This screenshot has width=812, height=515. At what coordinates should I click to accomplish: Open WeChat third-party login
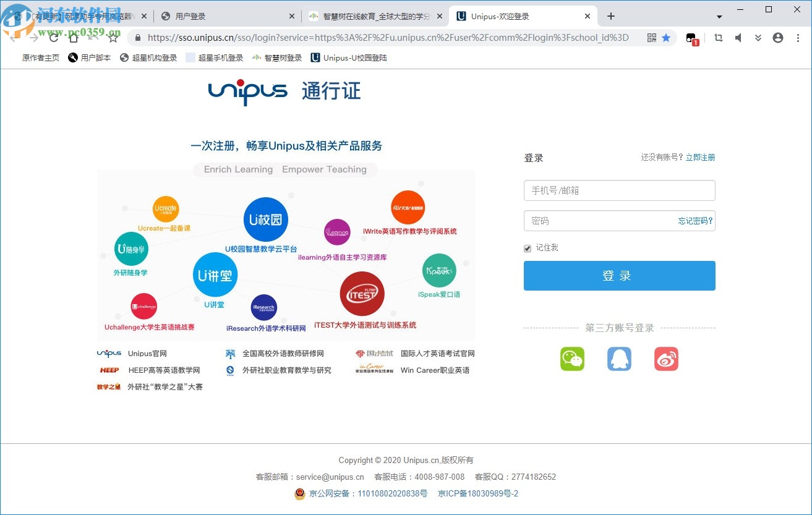pos(571,359)
